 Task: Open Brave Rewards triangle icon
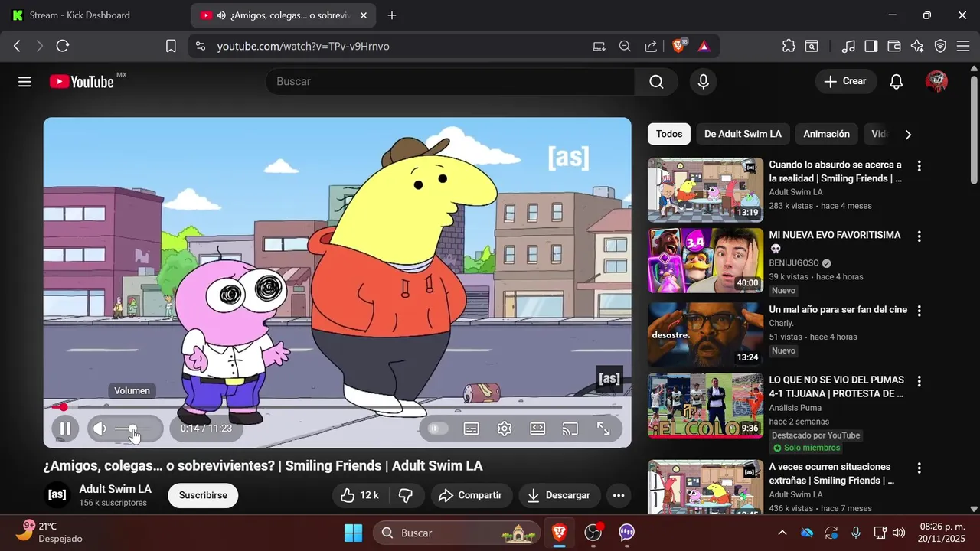704,46
